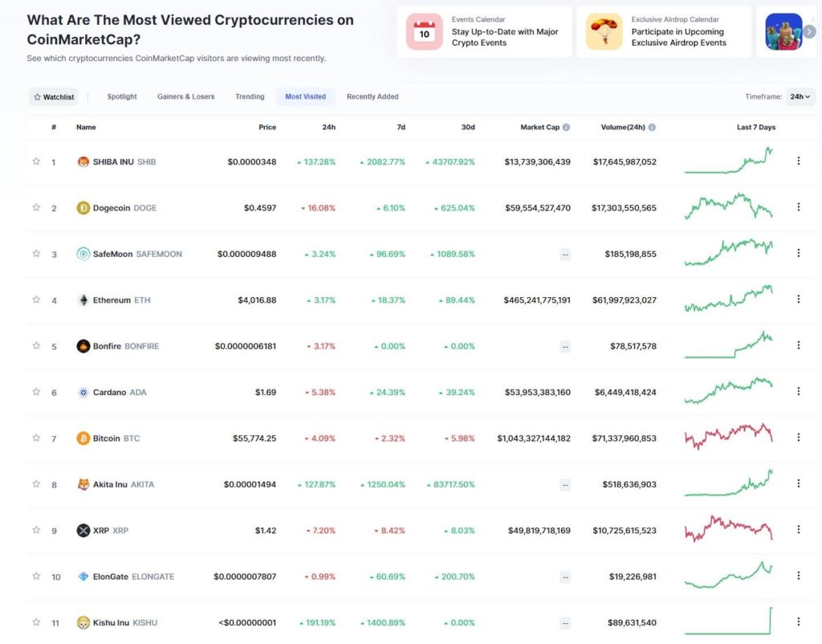Click the Watchlist button
The image size is (822, 644).
tap(54, 97)
